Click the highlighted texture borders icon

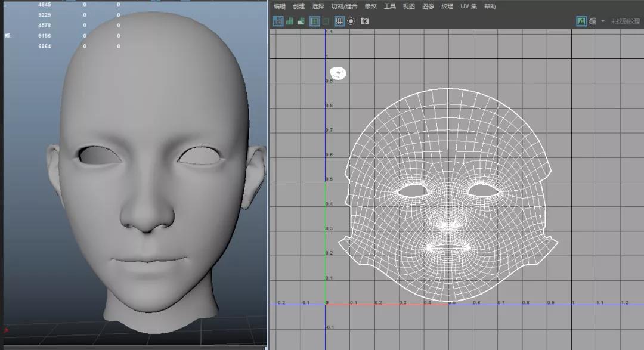[315, 21]
